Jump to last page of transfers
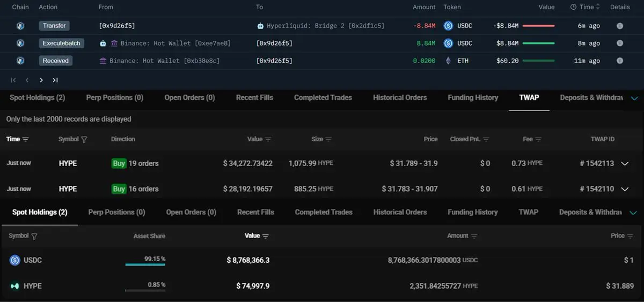Viewport: 644px width, 302px height. 55,80
